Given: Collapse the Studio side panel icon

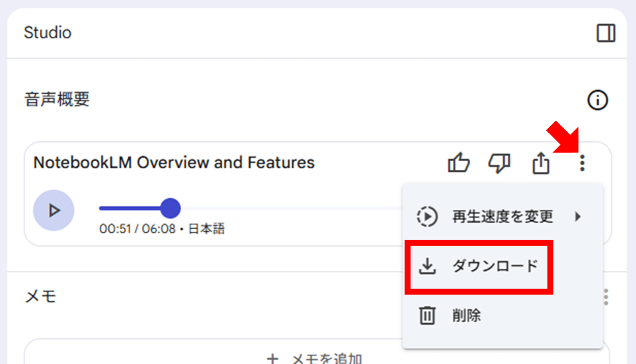Looking at the screenshot, I should pos(606,33).
